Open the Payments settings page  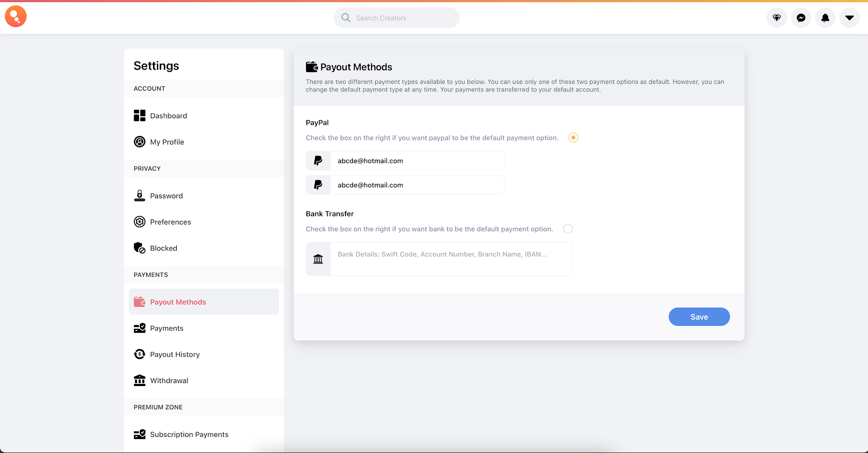tap(167, 328)
